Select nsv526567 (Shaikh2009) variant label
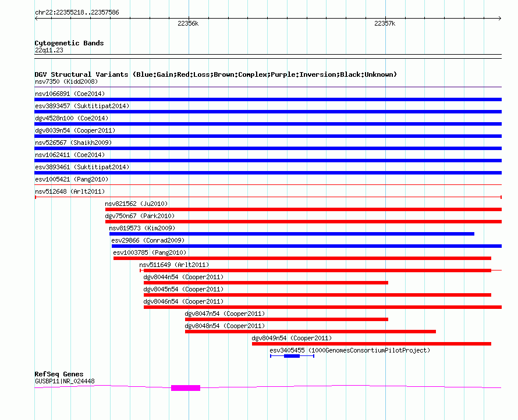 pyautogui.click(x=73, y=143)
